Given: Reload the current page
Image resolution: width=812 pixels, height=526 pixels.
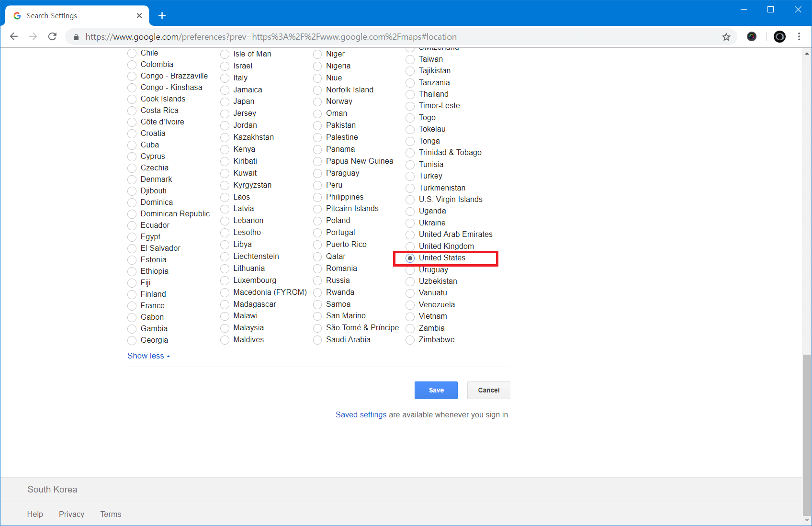Looking at the screenshot, I should tap(53, 37).
